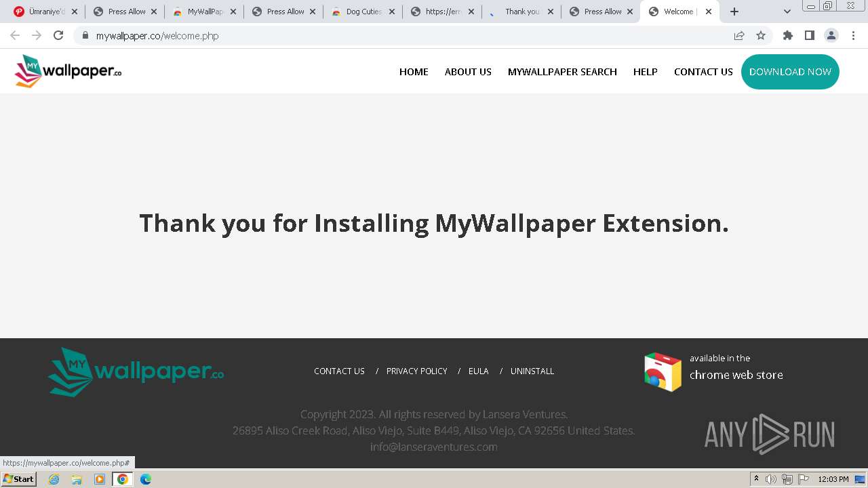Click the 12:03 PM taskbar clock
The image size is (868, 488).
833,479
